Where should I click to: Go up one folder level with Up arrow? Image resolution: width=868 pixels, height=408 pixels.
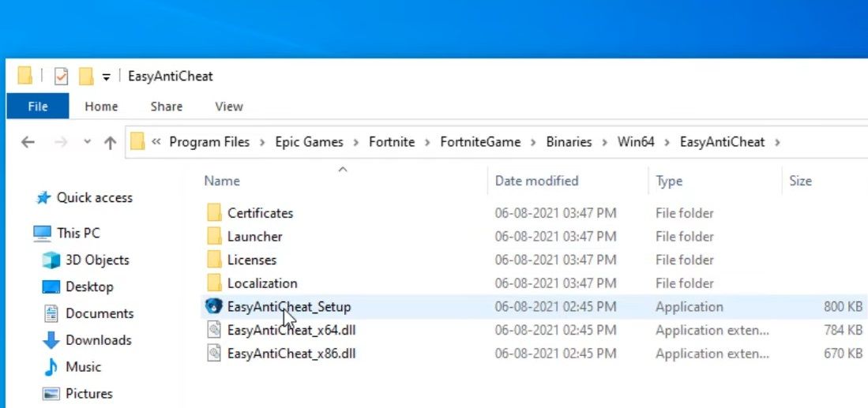pyautogui.click(x=110, y=143)
